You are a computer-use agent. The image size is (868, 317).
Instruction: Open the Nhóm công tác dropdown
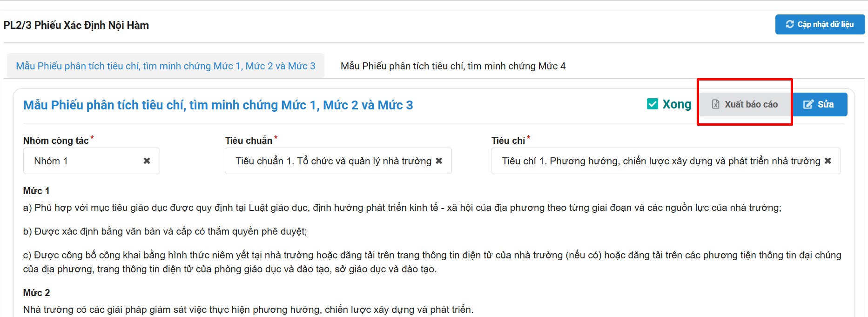[84, 161]
